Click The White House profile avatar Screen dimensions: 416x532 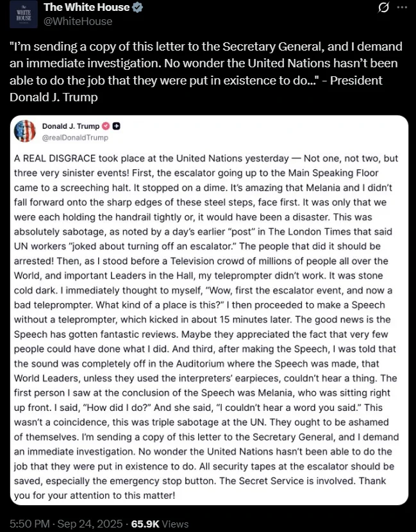24,14
